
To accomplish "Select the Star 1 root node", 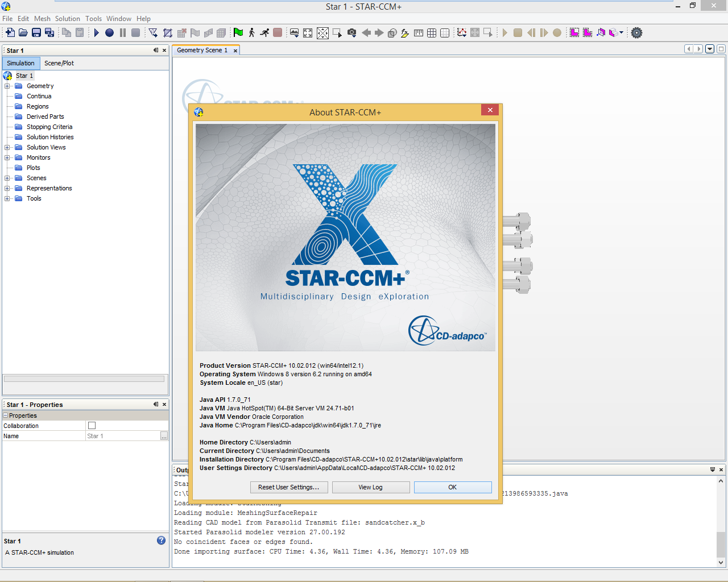I will (24, 76).
